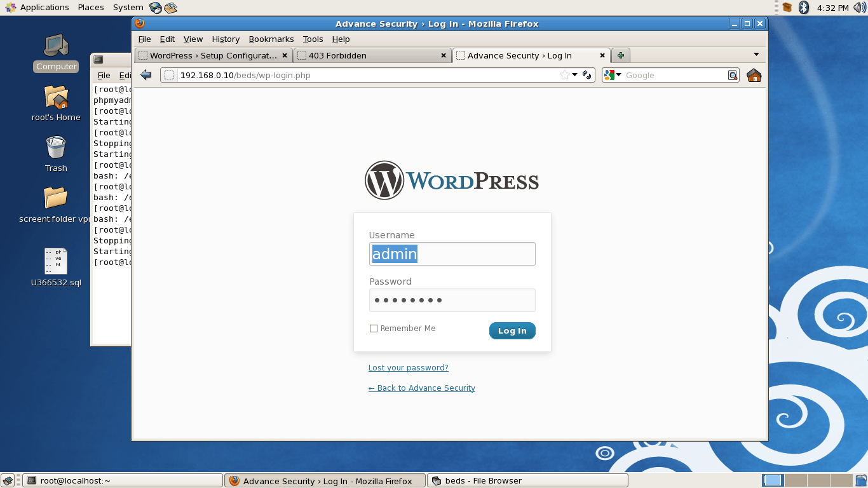Click the search magnifier icon
This screenshot has width=868, height=488.
coord(733,75)
